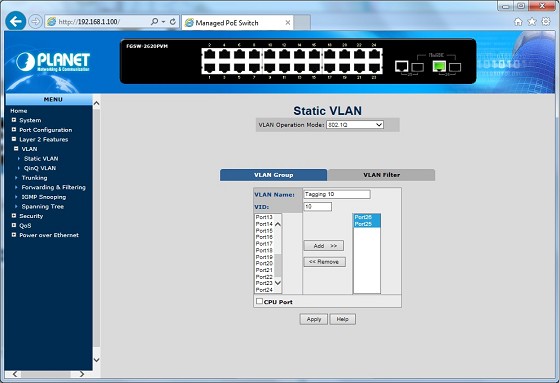560x383 pixels.
Task: Open Spanning Tree menu item
Action: click(x=42, y=207)
